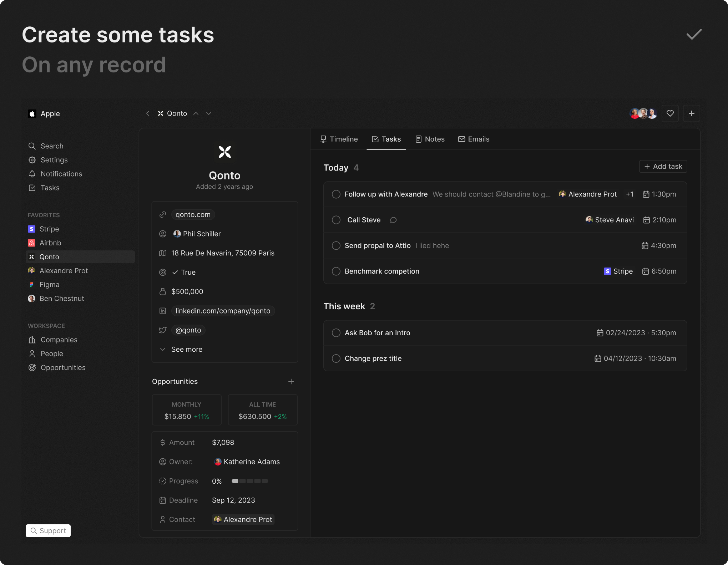Complete the Ask Bob for an Intro task
Image resolution: width=728 pixels, height=565 pixels.
point(336,333)
